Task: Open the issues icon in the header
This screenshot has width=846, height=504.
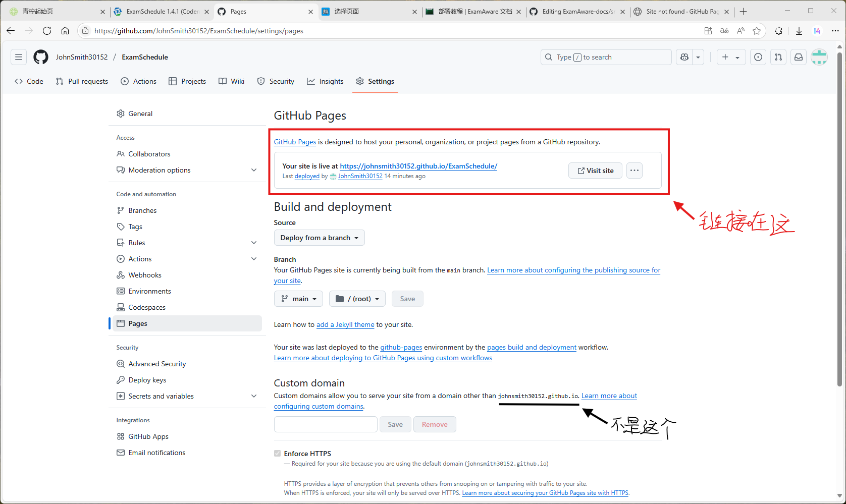Action: pos(758,57)
